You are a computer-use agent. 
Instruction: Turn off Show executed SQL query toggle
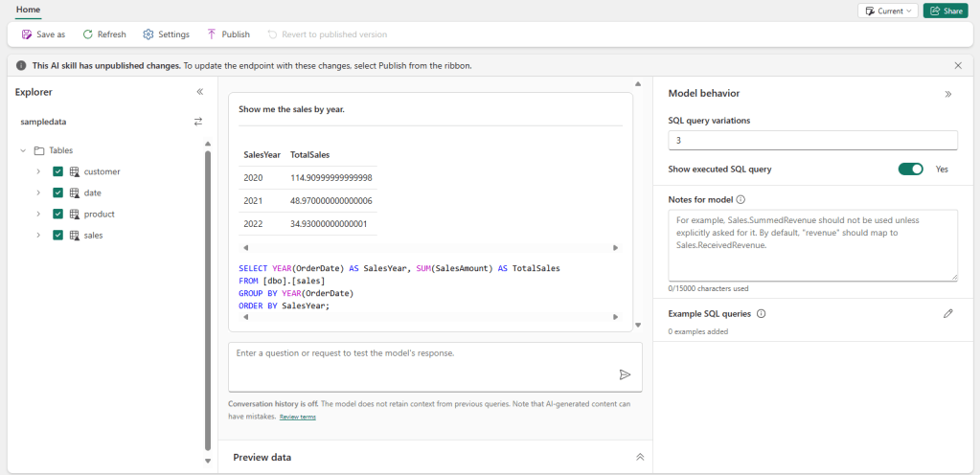tap(910, 169)
